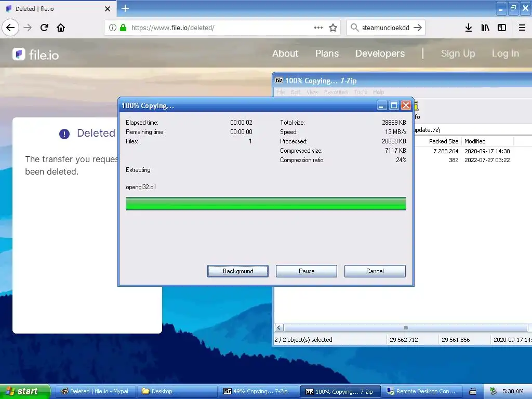This screenshot has width=532, height=399.
Task: Sort by Modified column header
Action: [487, 141]
